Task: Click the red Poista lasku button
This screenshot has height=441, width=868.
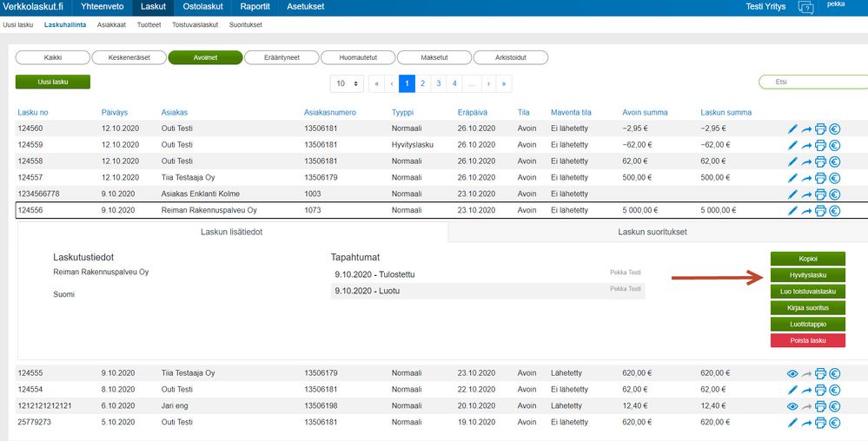Action: tap(807, 340)
